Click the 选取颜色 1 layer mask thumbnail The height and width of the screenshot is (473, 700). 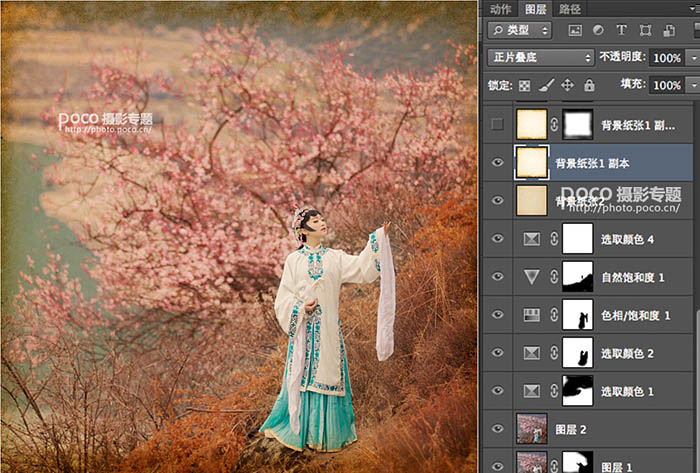[578, 390]
